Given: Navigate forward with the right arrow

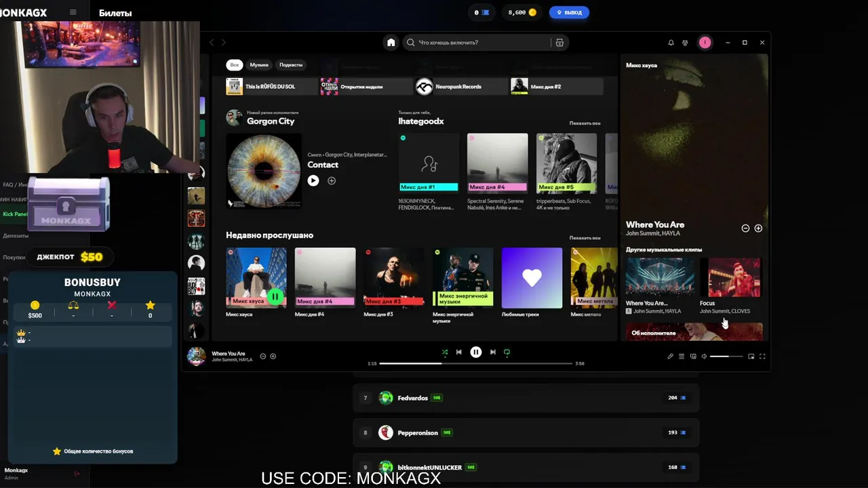Looking at the screenshot, I should (x=224, y=42).
